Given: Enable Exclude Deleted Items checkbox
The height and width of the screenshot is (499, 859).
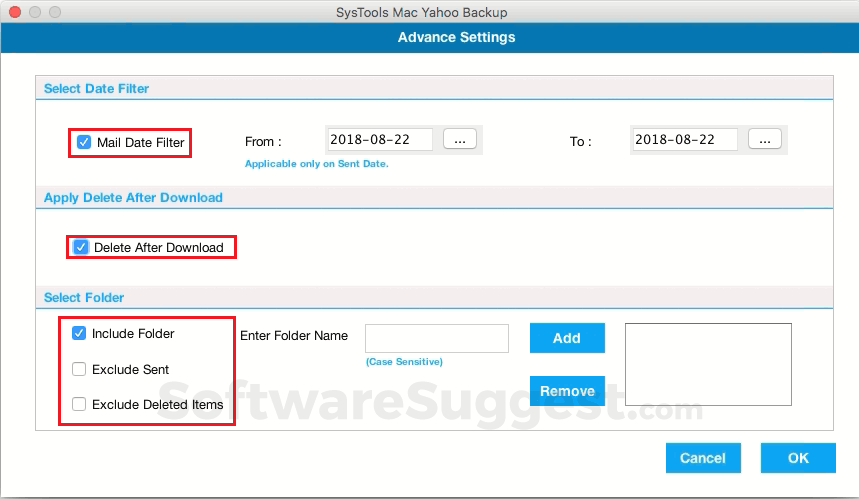Looking at the screenshot, I should tap(79, 404).
